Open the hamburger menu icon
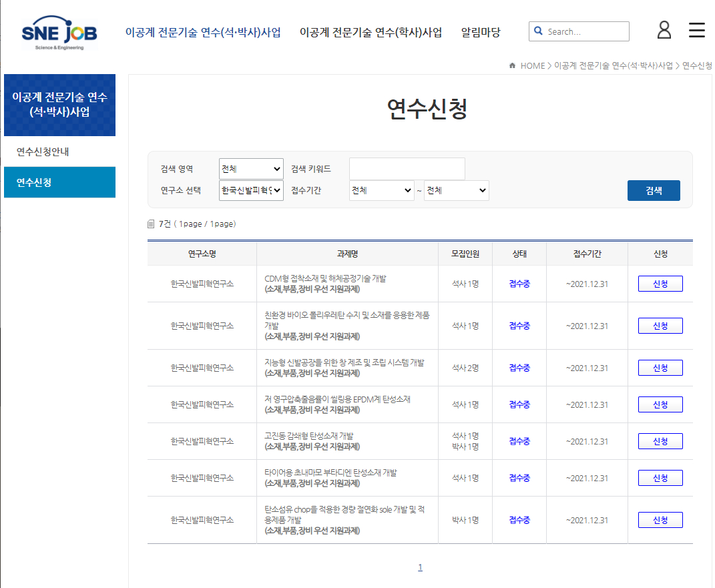Viewport: 715px width, 588px height. (696, 30)
